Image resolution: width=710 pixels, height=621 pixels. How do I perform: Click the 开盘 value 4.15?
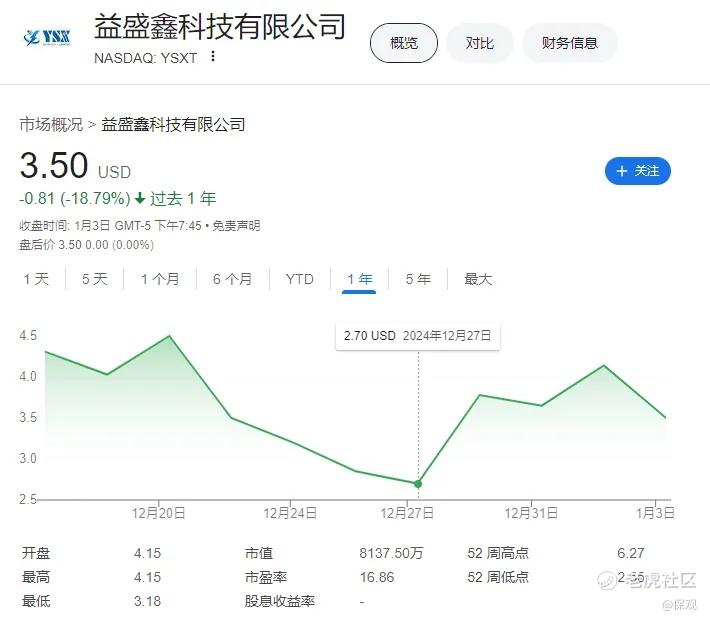point(148,553)
